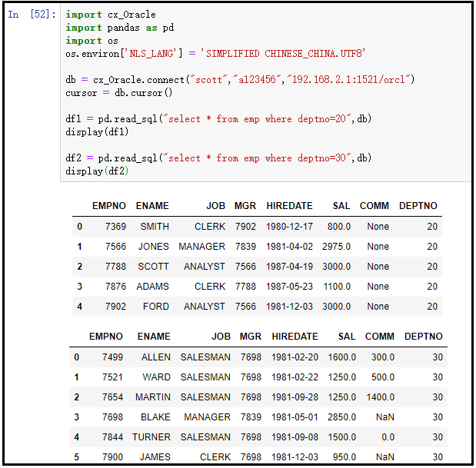Image resolution: width=476 pixels, height=468 pixels.
Task: Click ADAMS's hire date 1987-05-23
Action: 289,287
